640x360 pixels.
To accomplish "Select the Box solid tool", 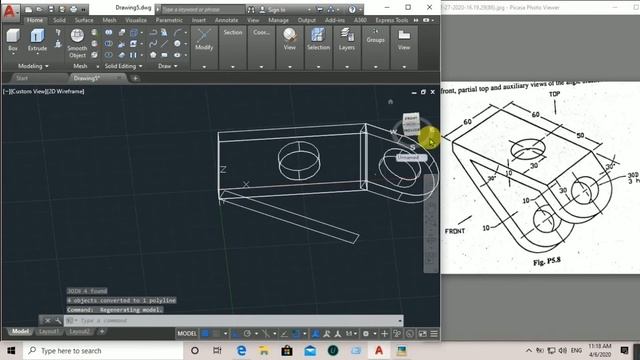I will pyautogui.click(x=13, y=40).
